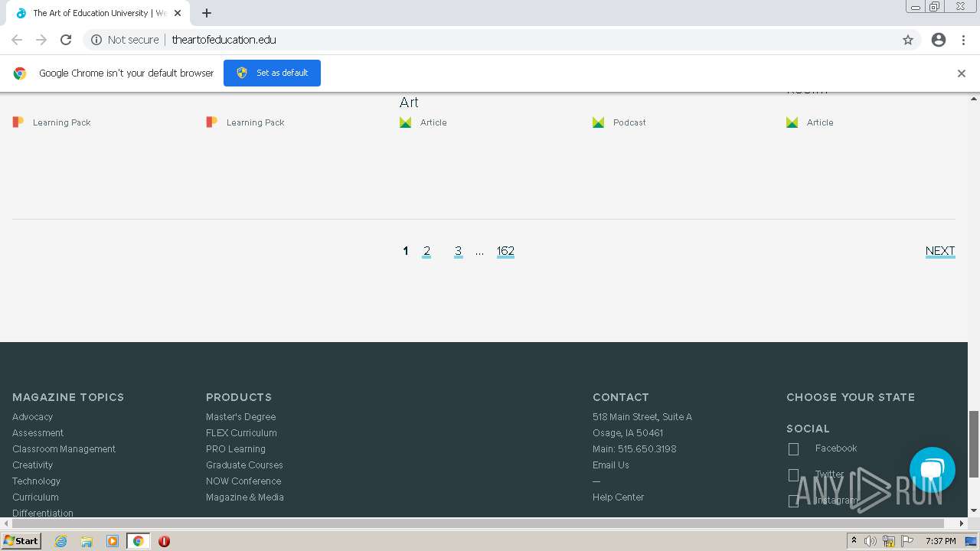Click the 518 Main Street address text

click(642, 417)
